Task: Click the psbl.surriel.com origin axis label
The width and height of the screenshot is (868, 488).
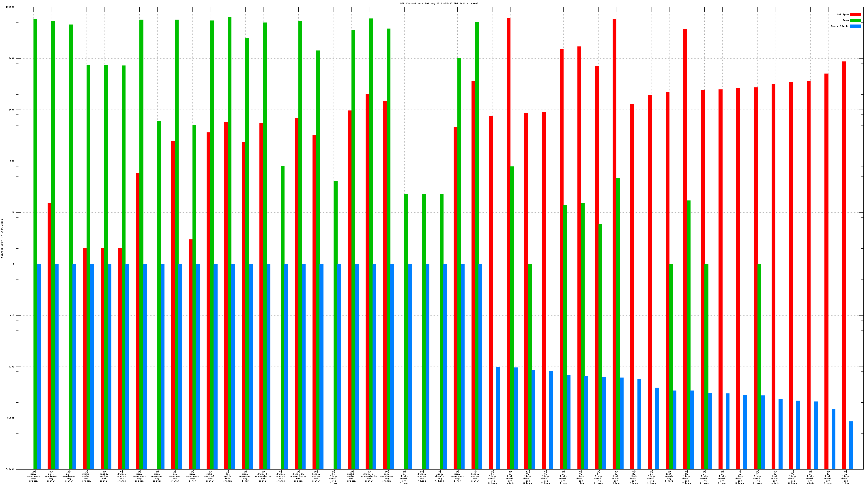Action: point(210,476)
